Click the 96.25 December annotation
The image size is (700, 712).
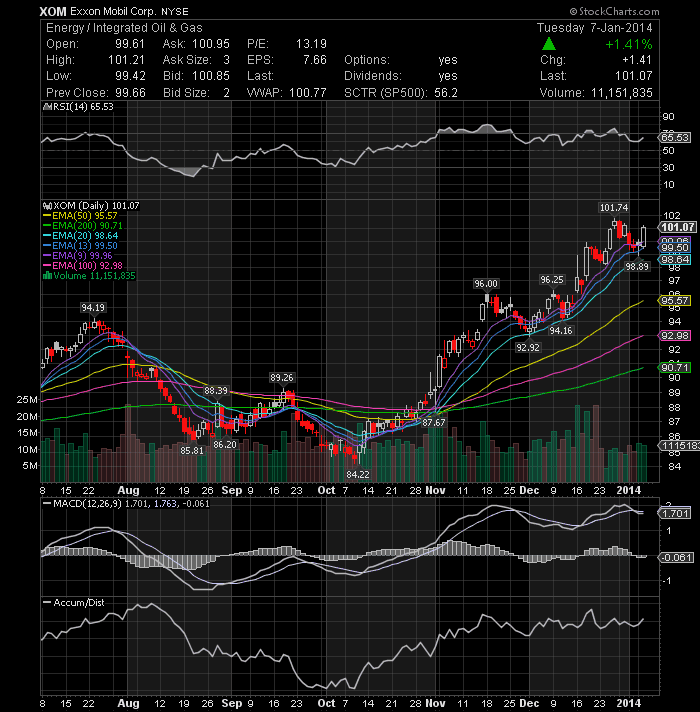pos(552,280)
